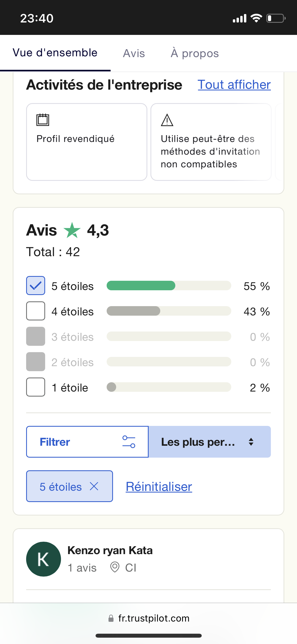Screen dimensions: 297x644
Task: Click the calendar icon on Profil revendiqué card
Action: 43,120
